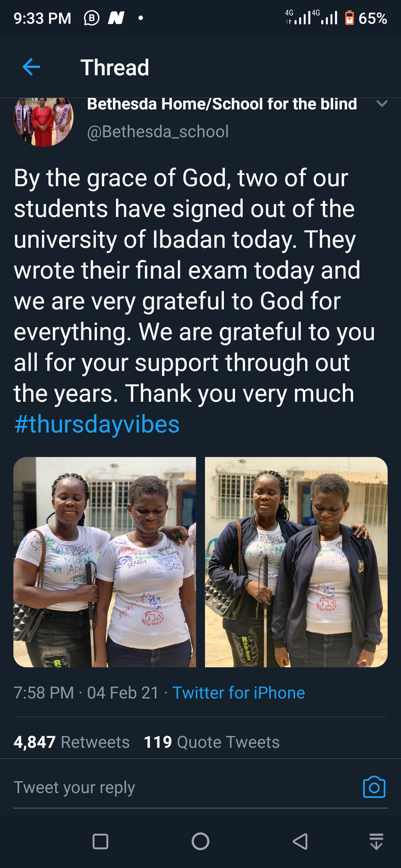Open the @Bethesda_school handle
Screen dimensions: 401x868
pos(158,132)
